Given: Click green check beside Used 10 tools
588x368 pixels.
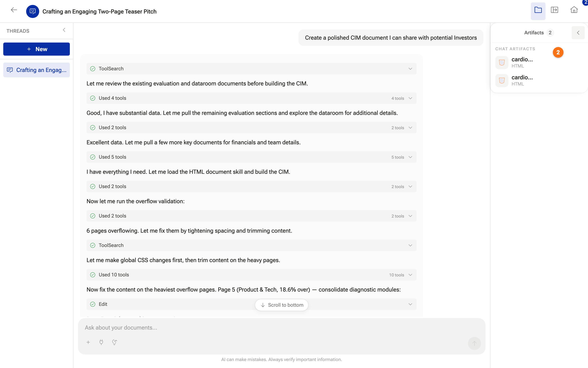Looking at the screenshot, I should [x=92, y=275].
